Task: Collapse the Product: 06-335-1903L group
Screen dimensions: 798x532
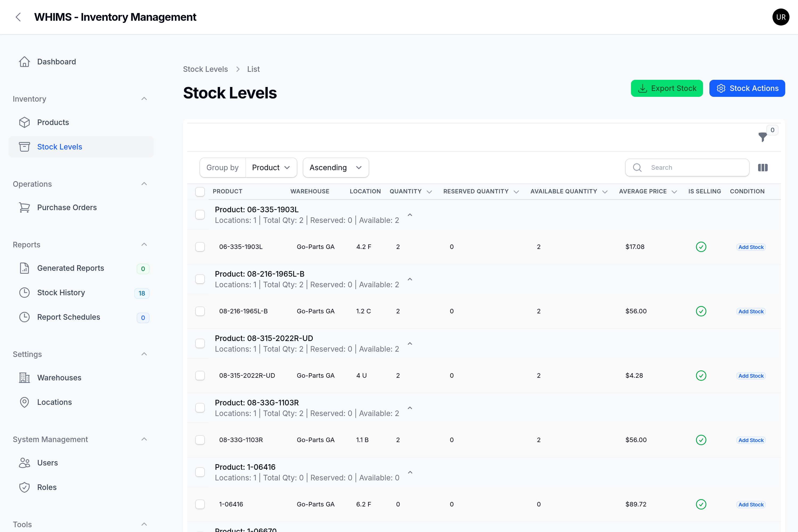Action: (x=410, y=215)
